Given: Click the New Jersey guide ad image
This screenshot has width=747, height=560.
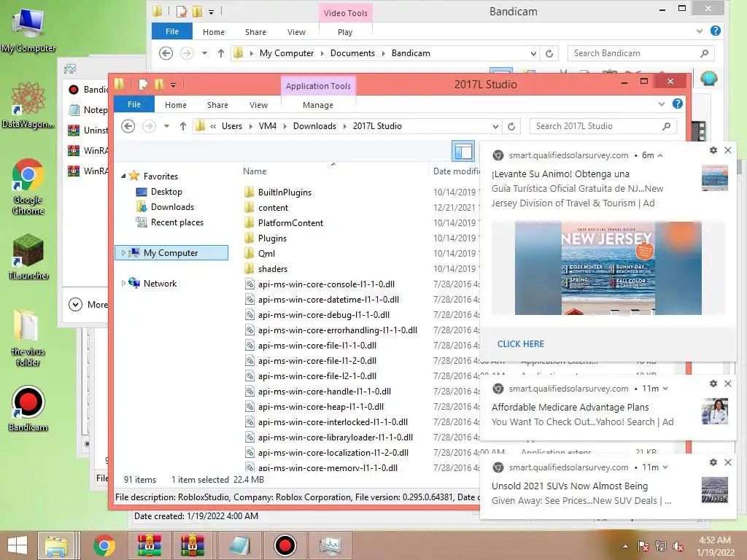Looking at the screenshot, I should pos(608,268).
